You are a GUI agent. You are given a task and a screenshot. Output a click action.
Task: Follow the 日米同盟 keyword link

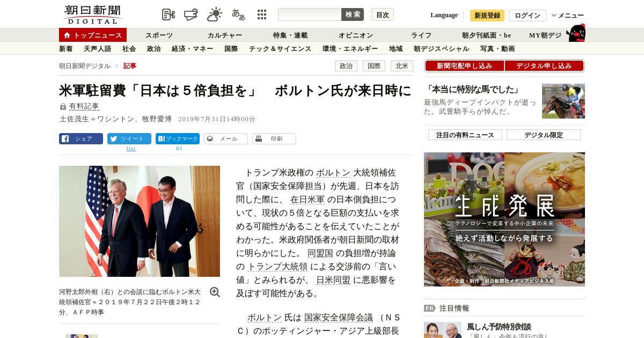(x=333, y=280)
